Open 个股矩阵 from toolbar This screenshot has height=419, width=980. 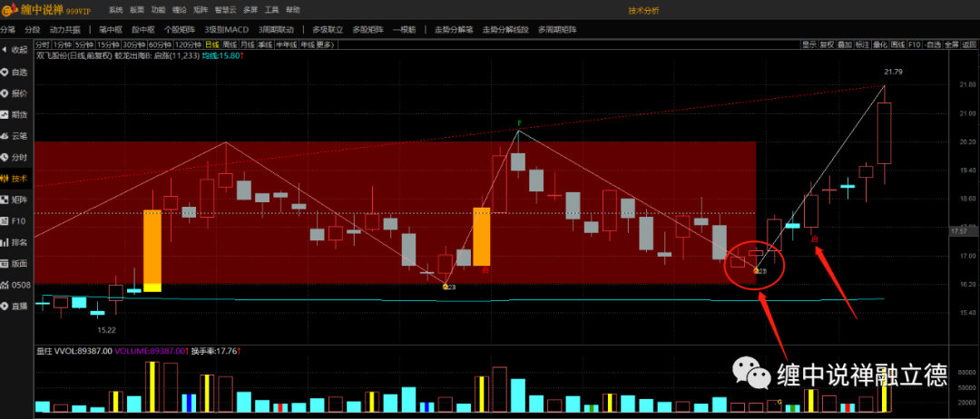click(180, 30)
